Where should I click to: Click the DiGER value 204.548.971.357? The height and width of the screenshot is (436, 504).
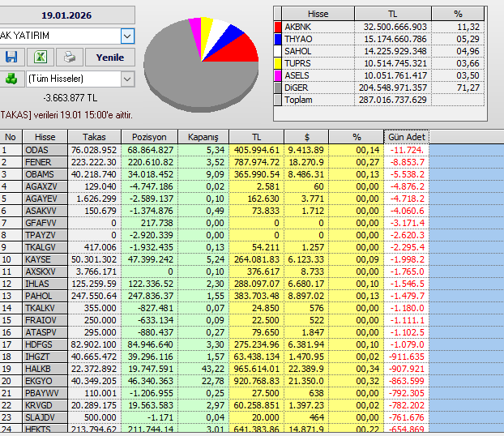click(x=393, y=88)
